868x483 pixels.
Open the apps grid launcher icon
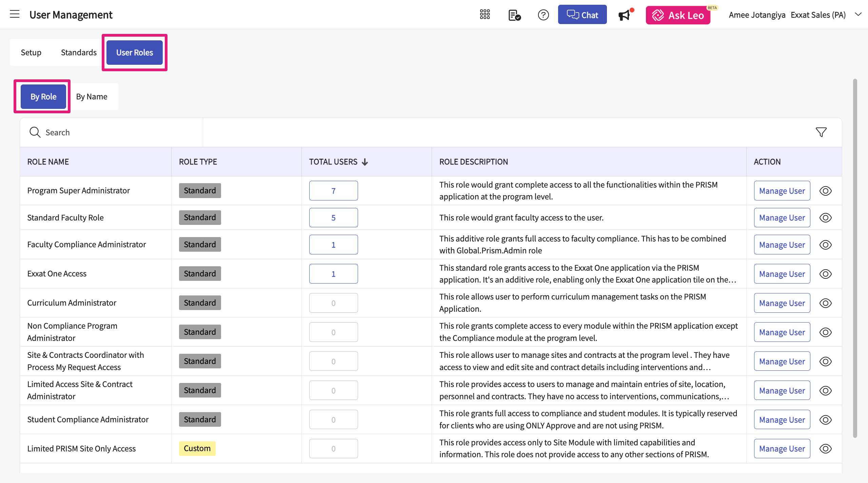485,15
